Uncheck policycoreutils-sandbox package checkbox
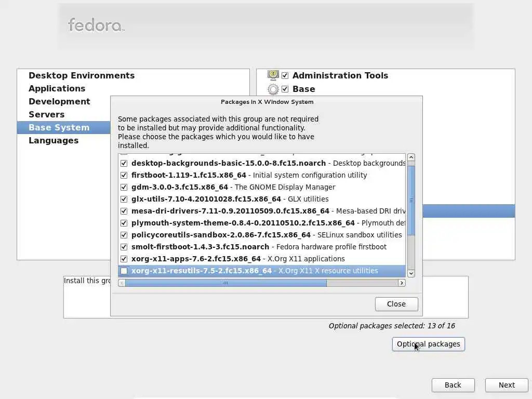 pos(124,235)
